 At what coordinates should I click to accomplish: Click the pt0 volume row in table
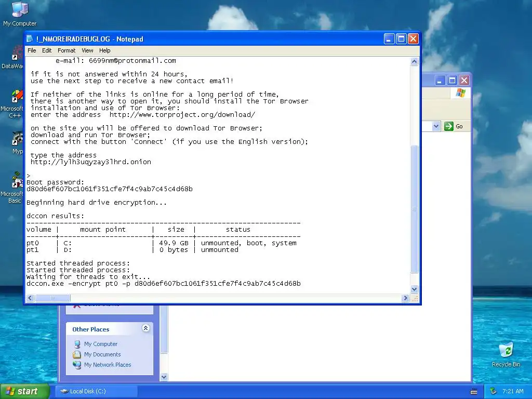coord(162,243)
